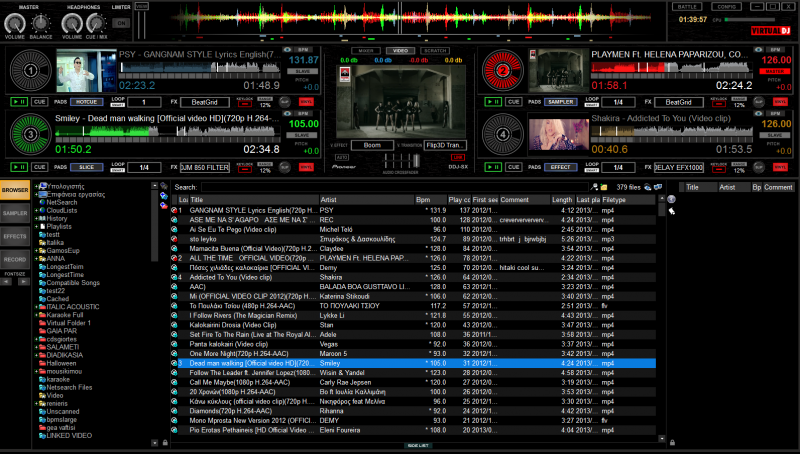This screenshot has width=800, height=454.
Task: Click deck 4 jog wheel
Action: pos(503,135)
